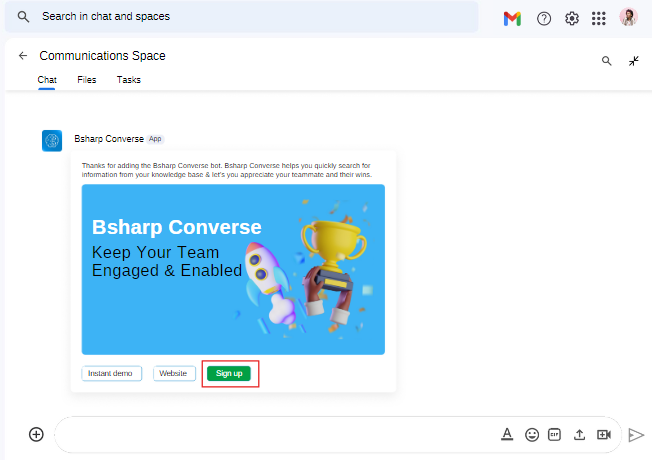Switch to the Files tab
Viewport: 652px width, 460px height.
[86, 80]
